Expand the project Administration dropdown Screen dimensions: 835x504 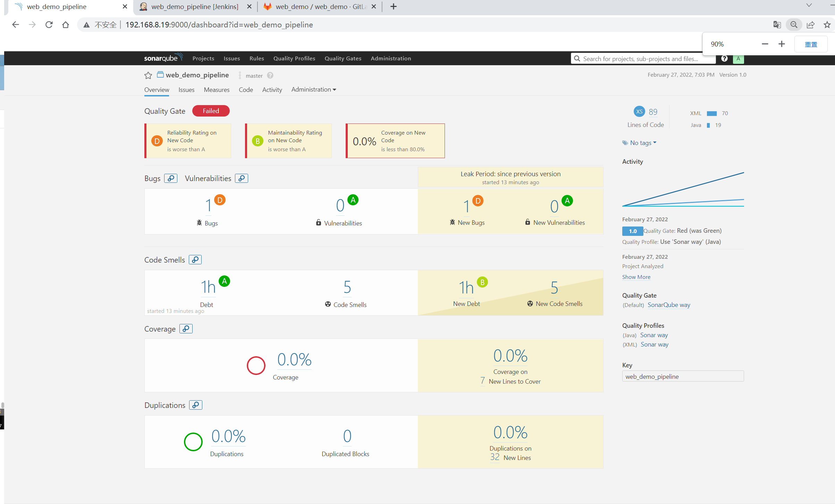coord(314,89)
